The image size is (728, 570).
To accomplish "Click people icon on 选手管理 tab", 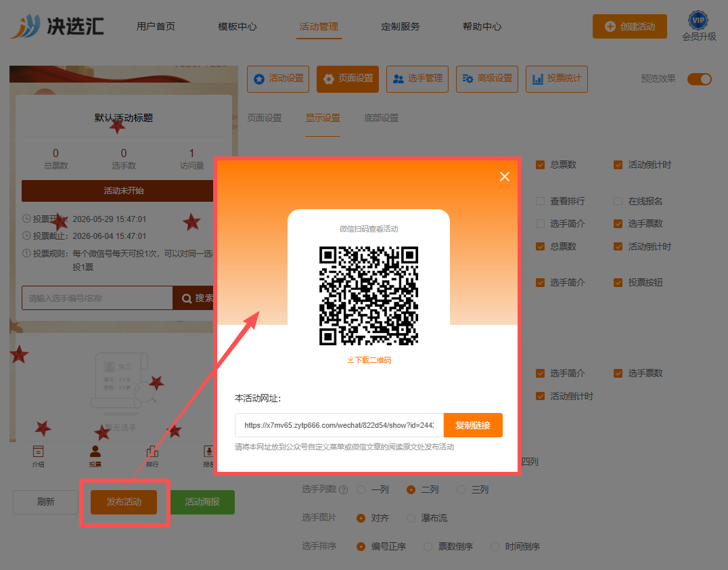I will point(399,79).
